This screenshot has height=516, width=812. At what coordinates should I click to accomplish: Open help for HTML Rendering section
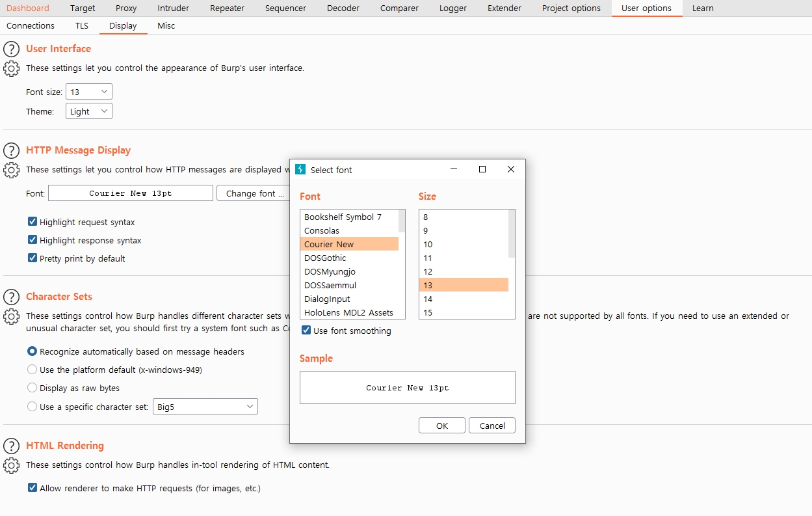(x=11, y=446)
